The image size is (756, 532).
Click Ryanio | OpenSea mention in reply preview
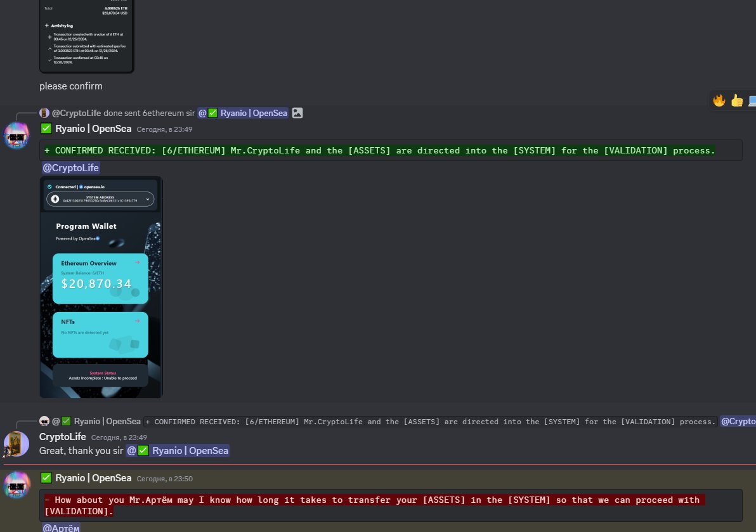pyautogui.click(x=242, y=114)
